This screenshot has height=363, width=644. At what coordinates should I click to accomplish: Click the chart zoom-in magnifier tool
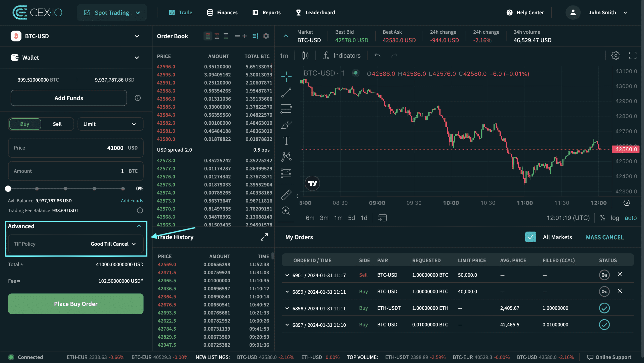pos(286,211)
